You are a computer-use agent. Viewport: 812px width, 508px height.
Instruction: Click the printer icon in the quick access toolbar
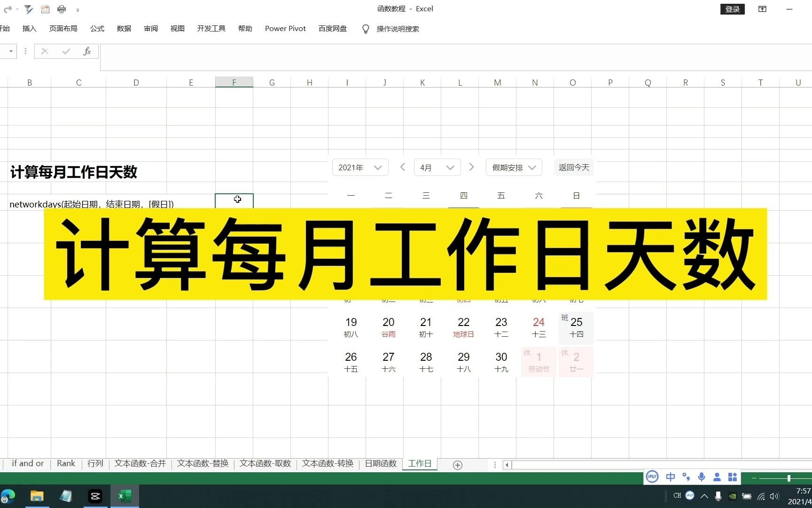click(x=62, y=9)
